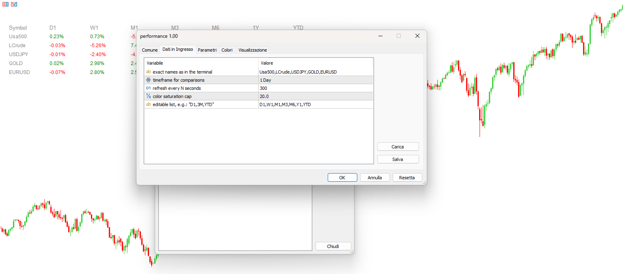Click the Annulla button
The height and width of the screenshot is (274, 644).
click(375, 178)
